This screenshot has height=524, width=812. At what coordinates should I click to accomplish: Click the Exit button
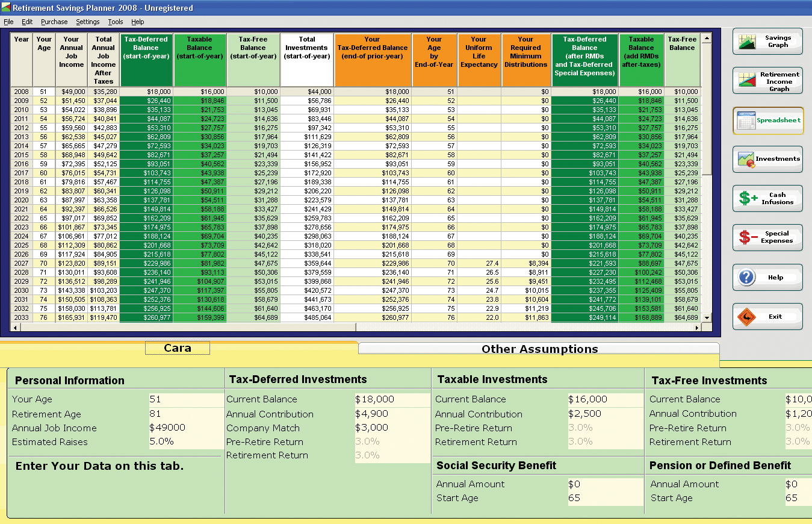point(767,316)
